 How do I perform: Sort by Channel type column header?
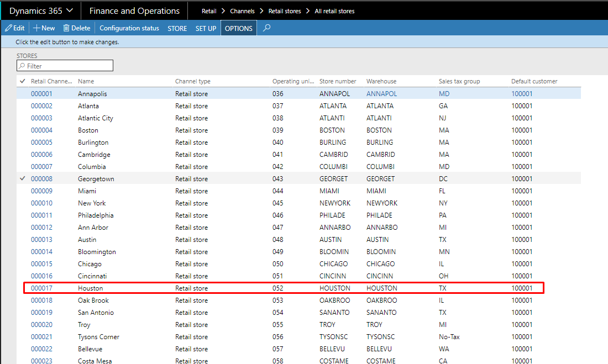193,81
